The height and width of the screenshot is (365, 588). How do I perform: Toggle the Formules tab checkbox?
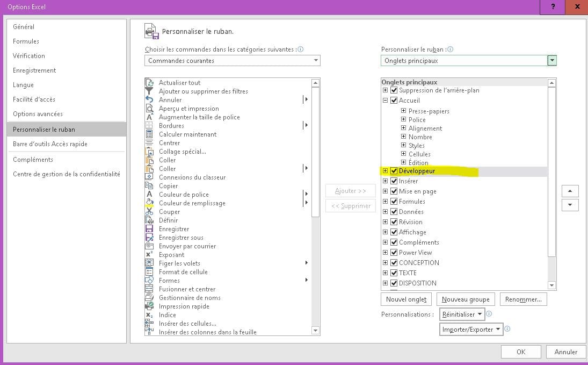tap(394, 201)
